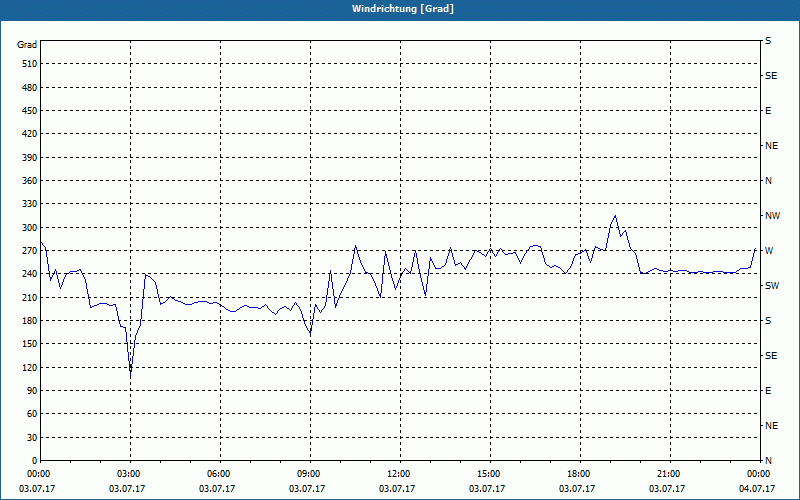The height and width of the screenshot is (500, 800).
Task: Click the 420 degree axis label
Action: (30, 134)
